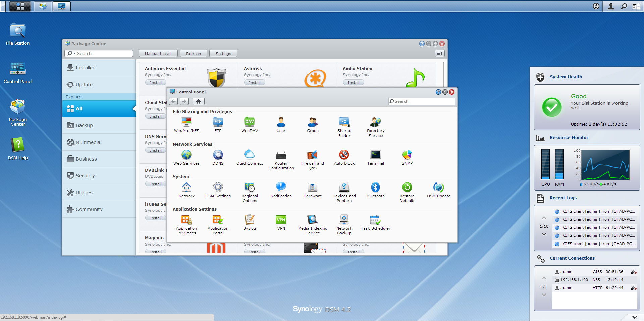Go back in Control Panel
Image resolution: width=644 pixels, height=321 pixels.
(x=173, y=101)
